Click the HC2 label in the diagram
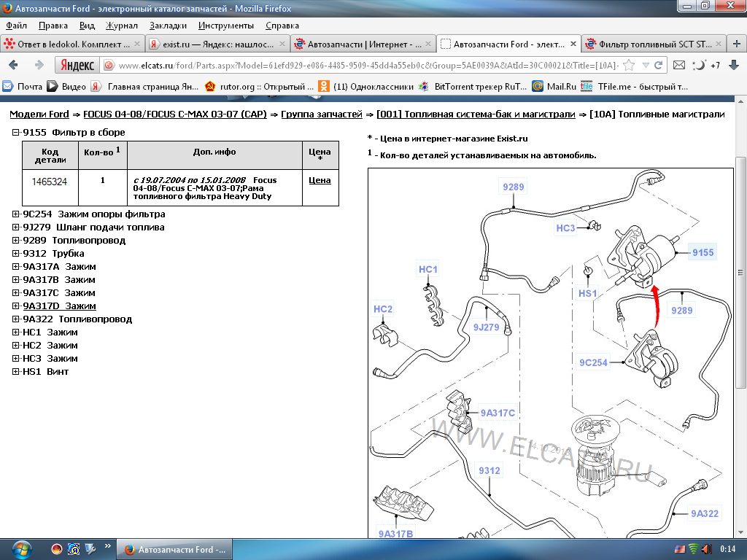The height and width of the screenshot is (560, 747). click(382, 309)
